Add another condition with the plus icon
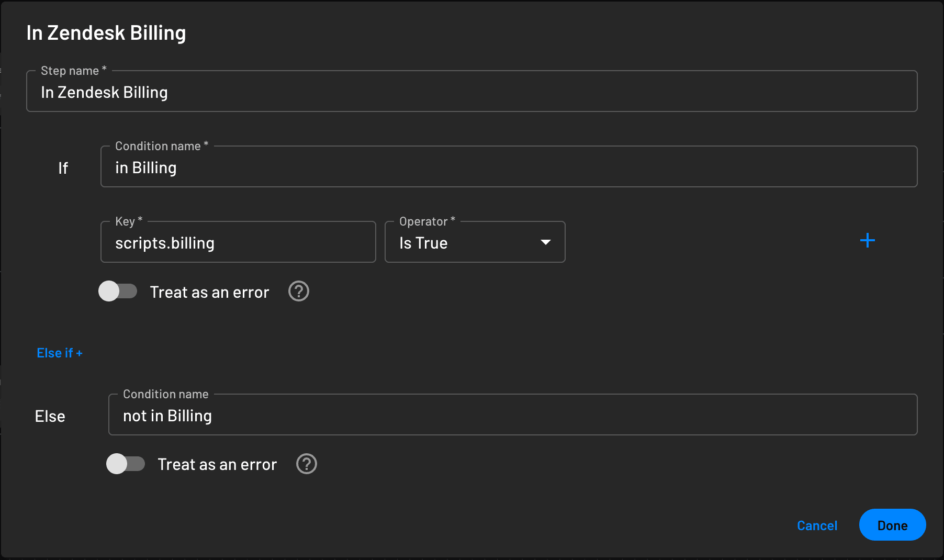 867,240
